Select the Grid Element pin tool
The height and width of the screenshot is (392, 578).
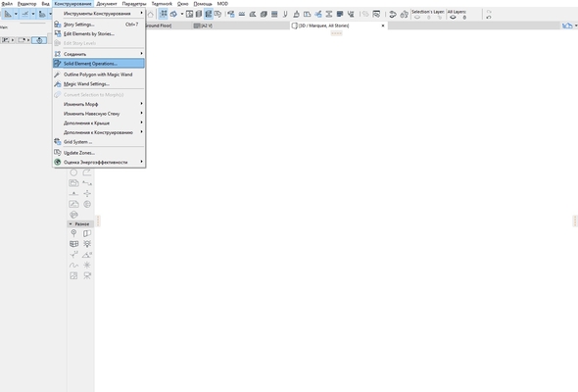(73, 233)
